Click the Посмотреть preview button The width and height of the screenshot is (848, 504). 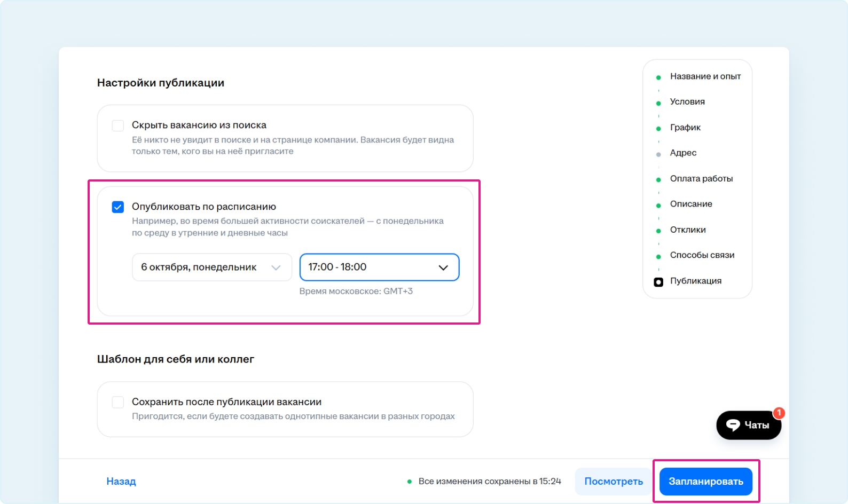(x=613, y=482)
